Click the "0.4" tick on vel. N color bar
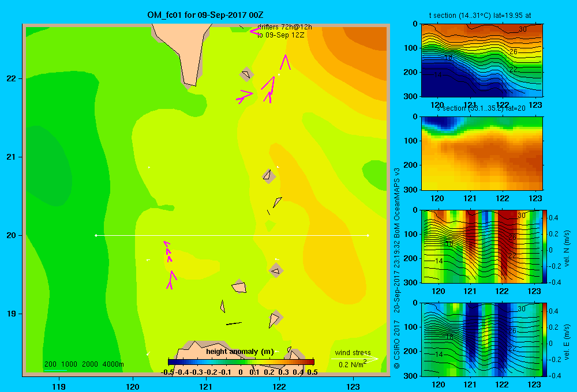This screenshot has width=577, height=392. 554,218
